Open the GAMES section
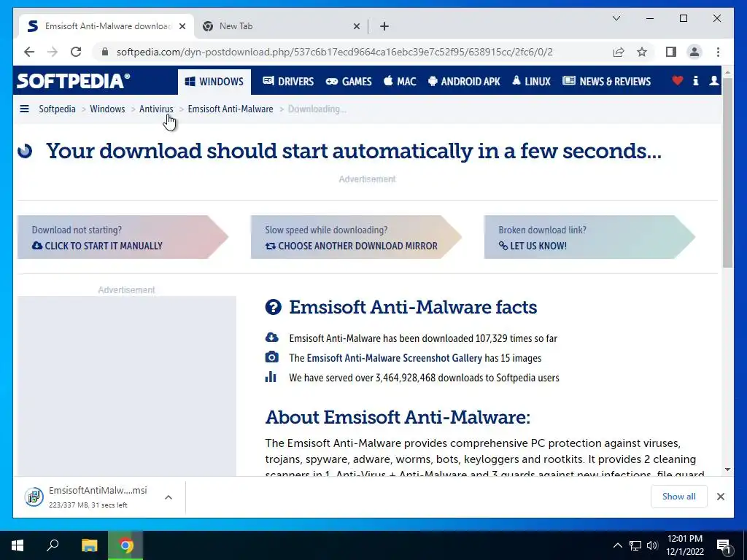747x560 pixels. pos(349,82)
